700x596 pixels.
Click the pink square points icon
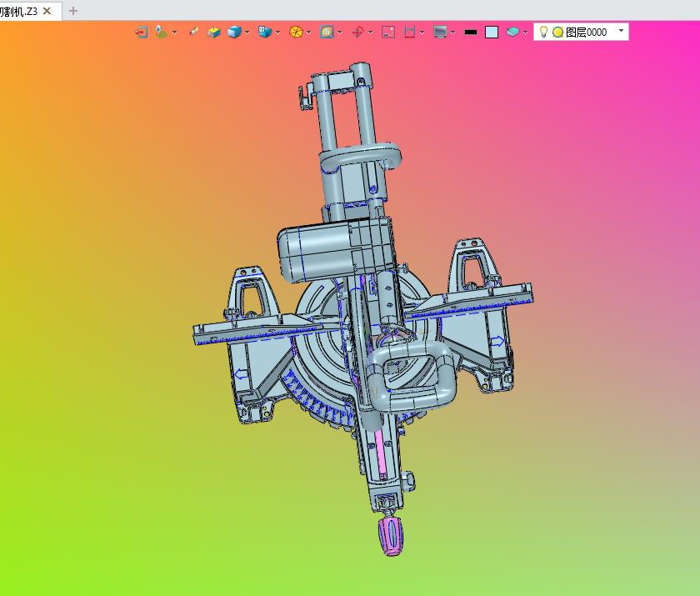(388, 33)
